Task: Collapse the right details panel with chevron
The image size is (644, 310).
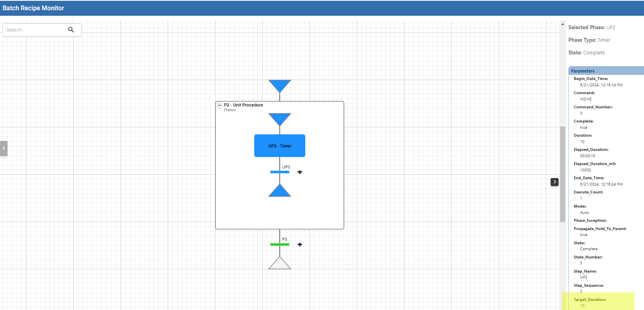Action: [x=555, y=182]
